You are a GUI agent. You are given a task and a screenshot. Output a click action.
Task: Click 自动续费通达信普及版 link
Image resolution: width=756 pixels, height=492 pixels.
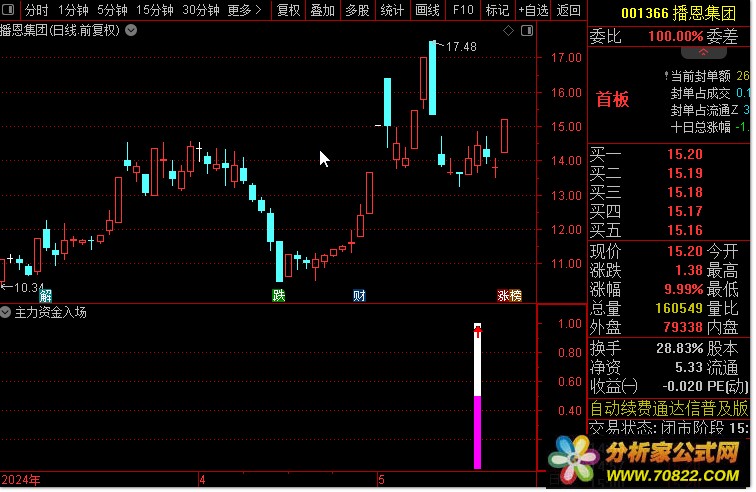[669, 409]
